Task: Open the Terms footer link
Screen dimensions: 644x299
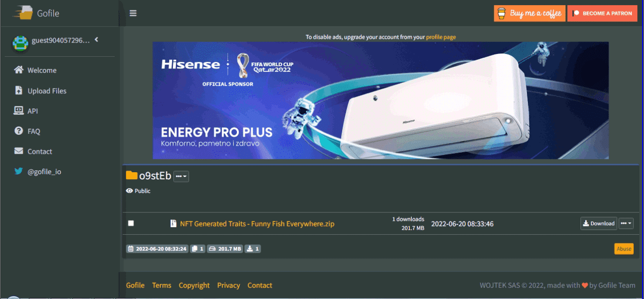Action: pyautogui.click(x=162, y=285)
